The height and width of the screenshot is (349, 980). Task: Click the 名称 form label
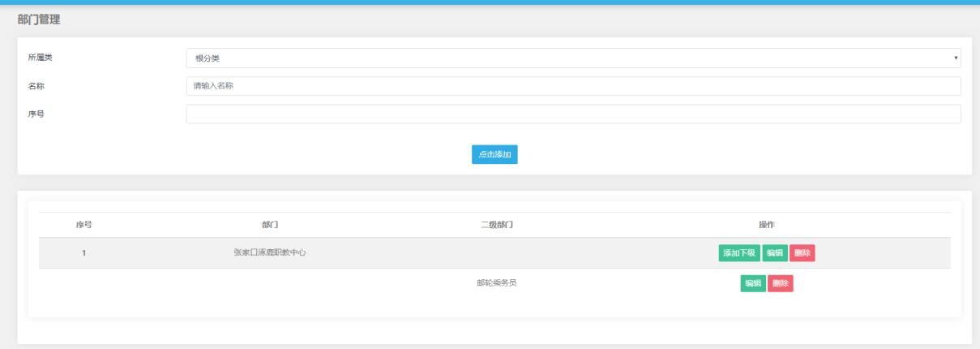coord(36,86)
